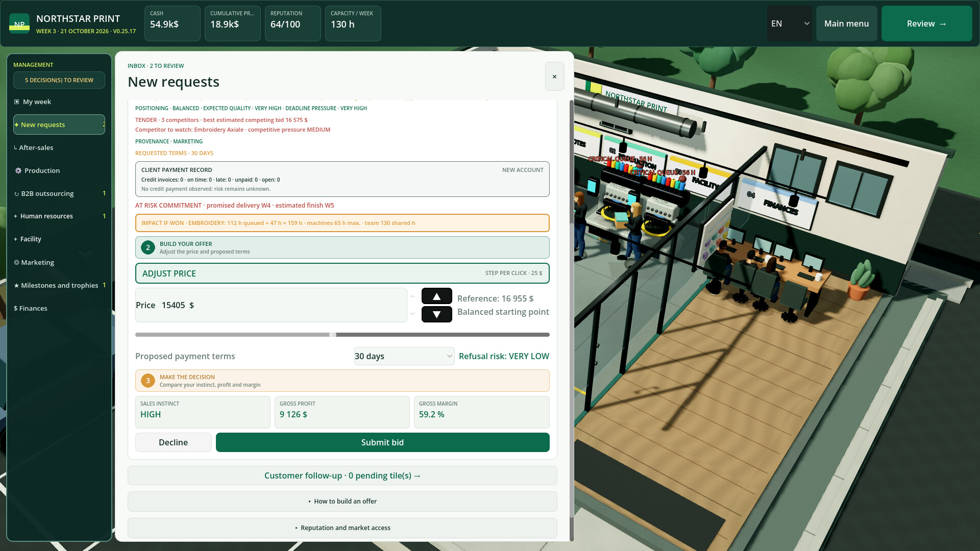The height and width of the screenshot is (551, 980).
Task: Click the Sales instinct HIGH card
Action: click(203, 412)
